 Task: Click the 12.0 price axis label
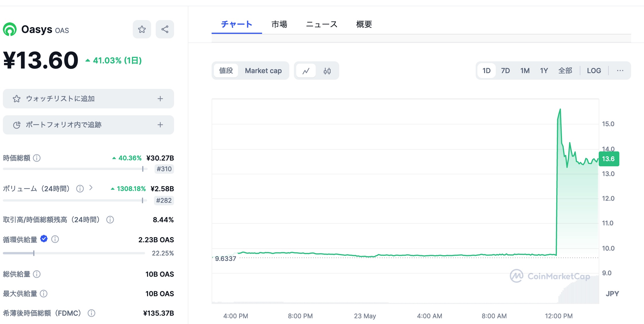(608, 198)
